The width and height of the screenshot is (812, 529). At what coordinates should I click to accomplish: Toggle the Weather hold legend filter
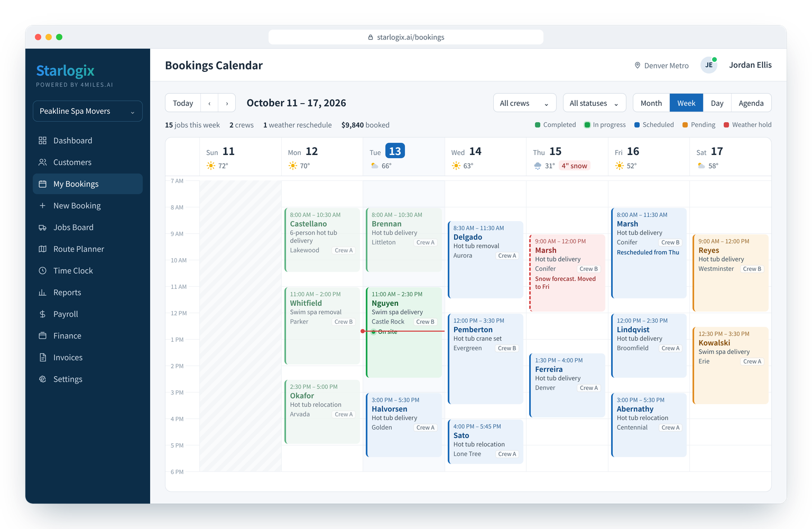point(748,125)
